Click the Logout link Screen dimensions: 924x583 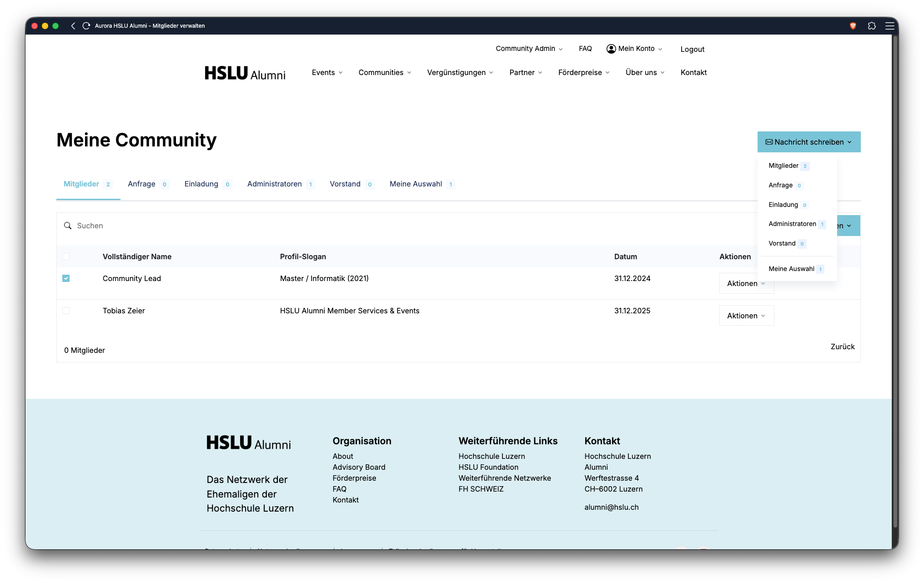pos(692,49)
